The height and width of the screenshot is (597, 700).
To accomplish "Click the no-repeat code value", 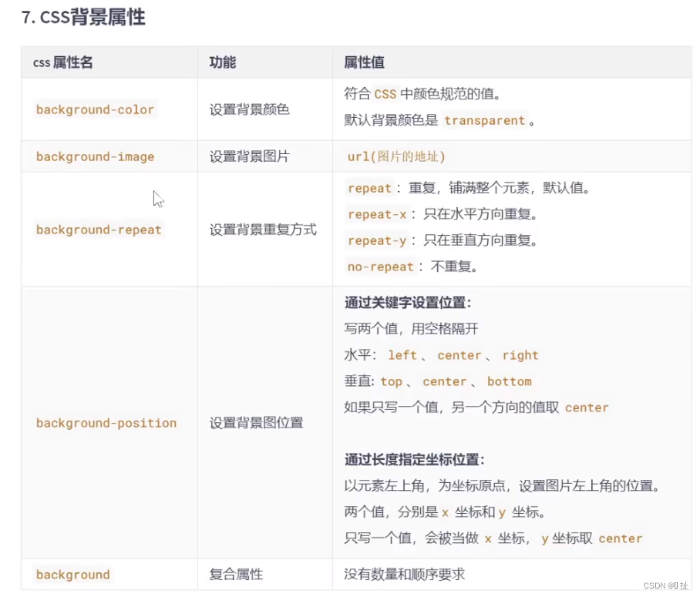I will [380, 267].
